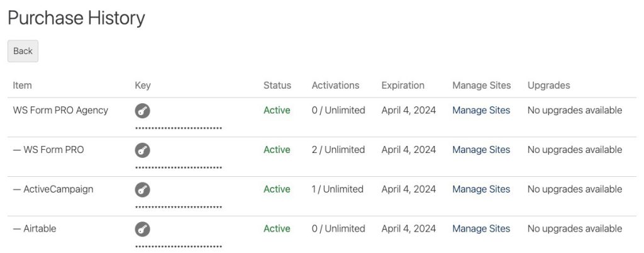Click the Expiration column header
Screen dimensions: 644x253
coord(402,86)
